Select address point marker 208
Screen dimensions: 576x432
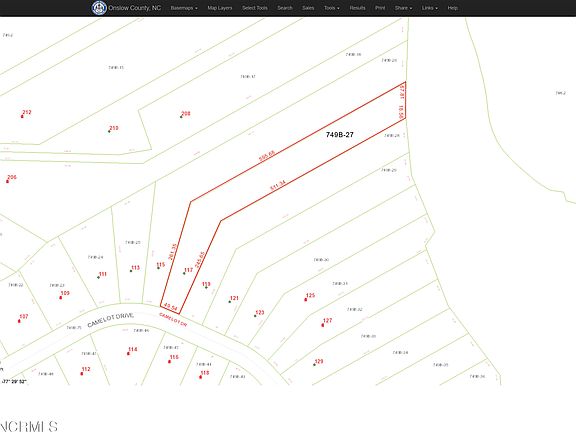point(181,117)
